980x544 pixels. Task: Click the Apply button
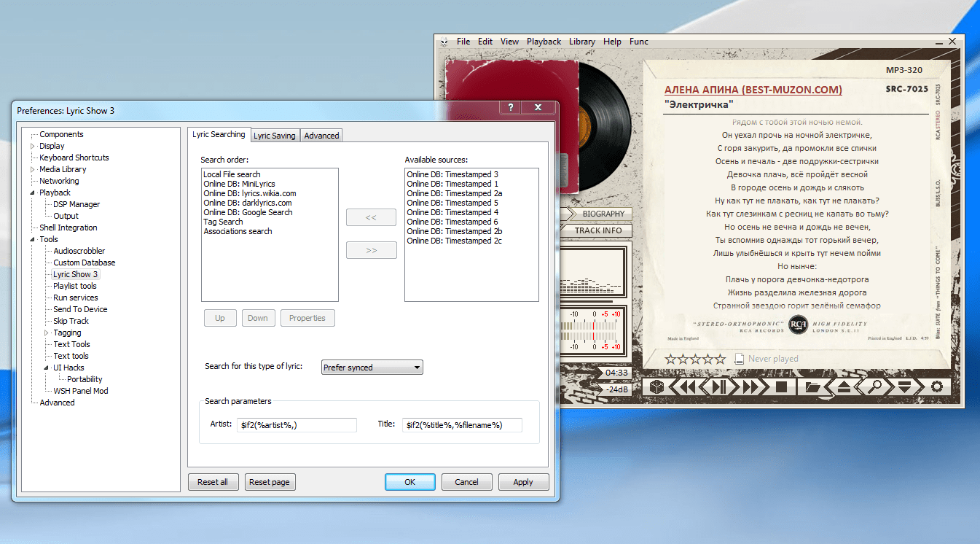tap(522, 482)
